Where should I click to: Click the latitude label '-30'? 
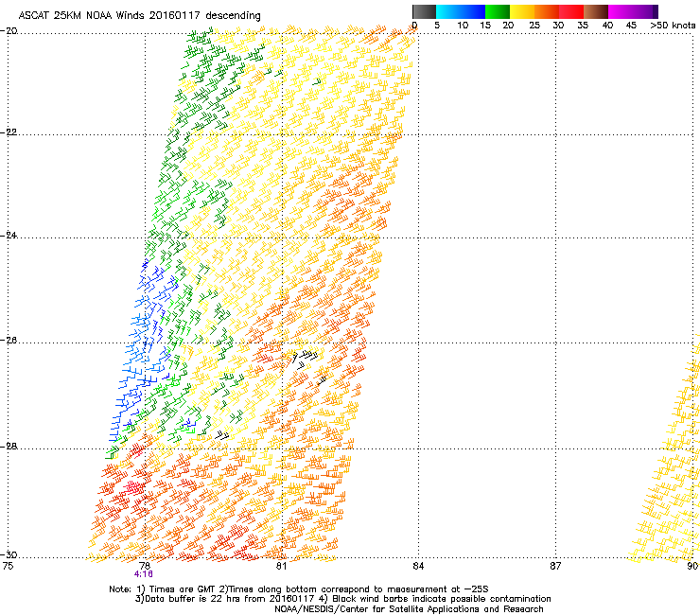click(x=9, y=554)
